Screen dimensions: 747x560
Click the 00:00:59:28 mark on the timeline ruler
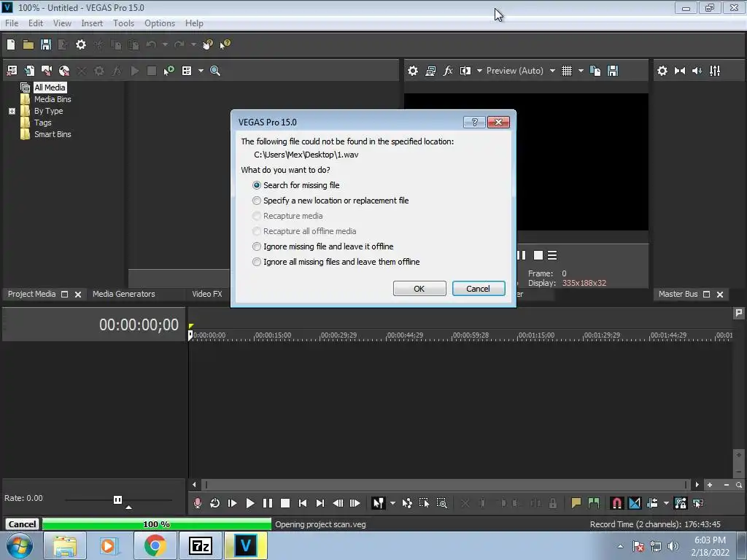tap(471, 335)
